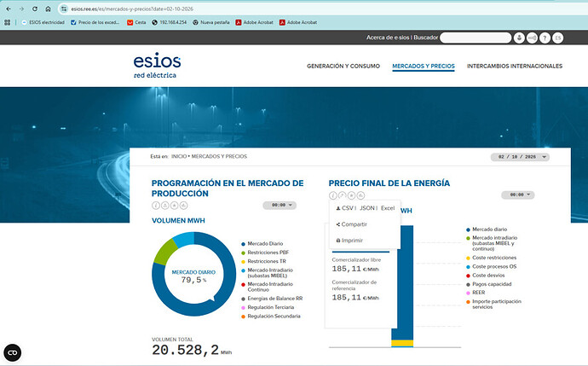Show info for Precio final de la energía

332,195
